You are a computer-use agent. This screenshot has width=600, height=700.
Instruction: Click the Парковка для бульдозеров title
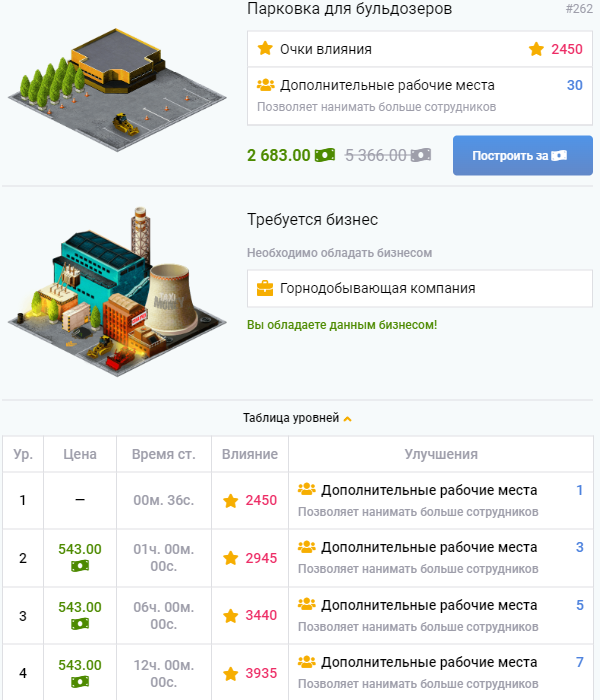tap(349, 9)
